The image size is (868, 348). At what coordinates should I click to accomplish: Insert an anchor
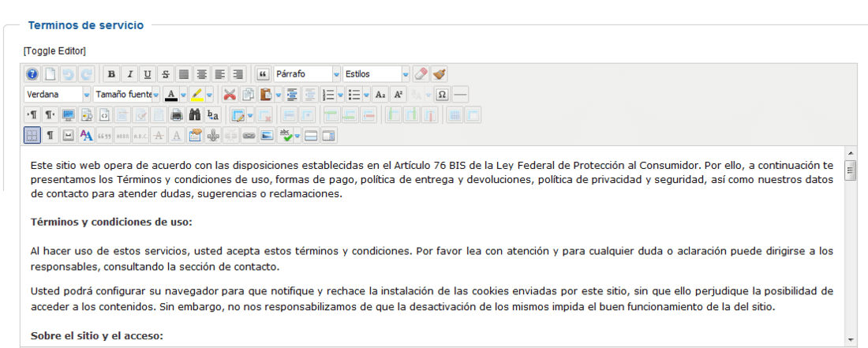pyautogui.click(x=212, y=136)
